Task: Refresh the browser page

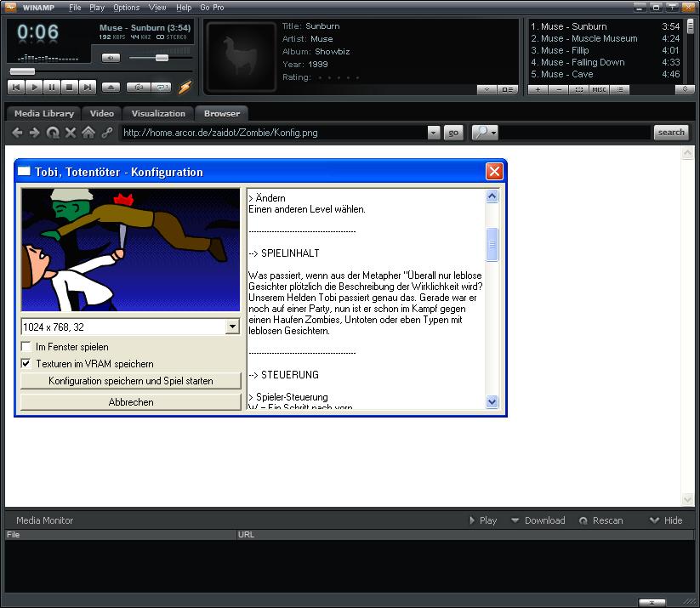Action: pyautogui.click(x=53, y=133)
